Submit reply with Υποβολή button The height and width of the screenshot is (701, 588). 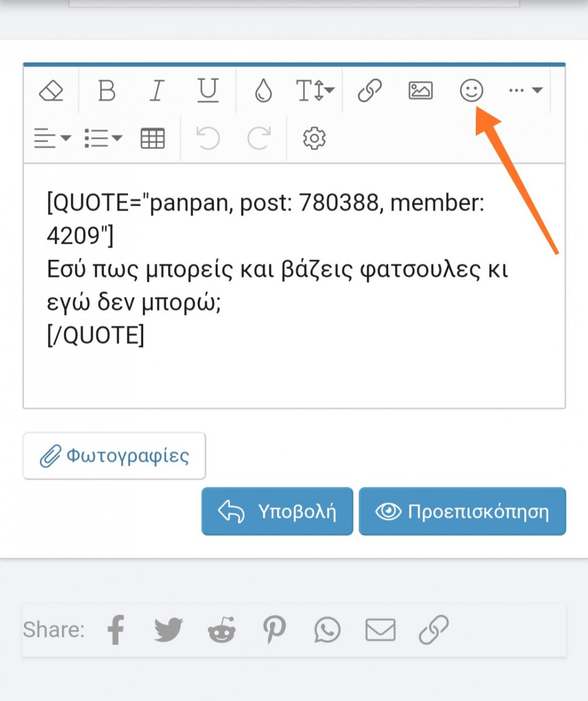[x=277, y=512]
